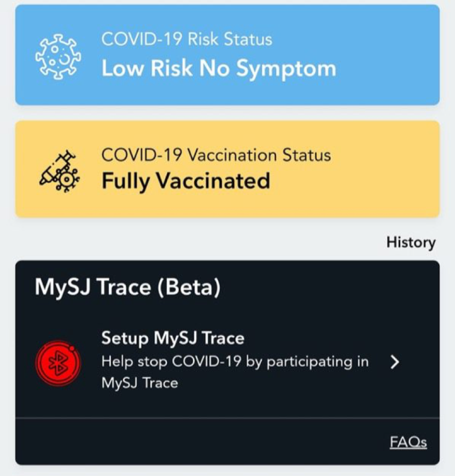Tap the MySJ Trace heading
The width and height of the screenshot is (455, 476).
[93, 287]
